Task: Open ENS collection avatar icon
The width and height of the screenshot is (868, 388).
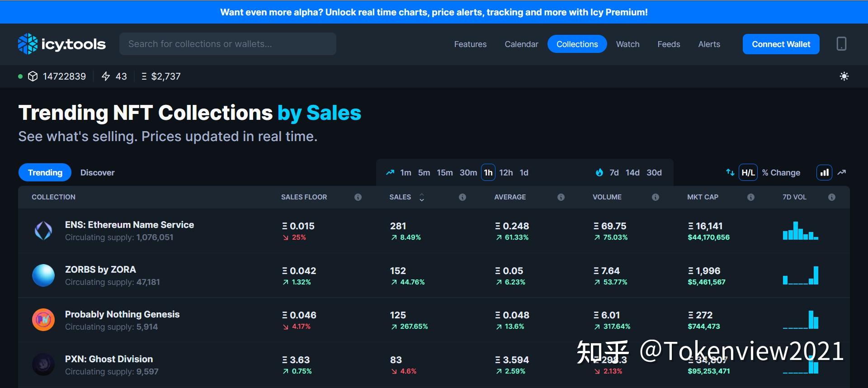Action: [x=43, y=231]
